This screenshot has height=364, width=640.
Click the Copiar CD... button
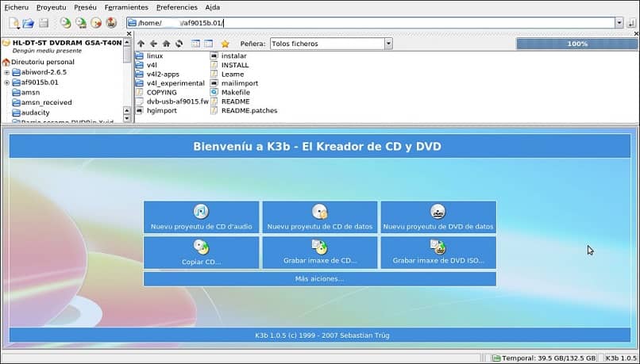(x=201, y=253)
